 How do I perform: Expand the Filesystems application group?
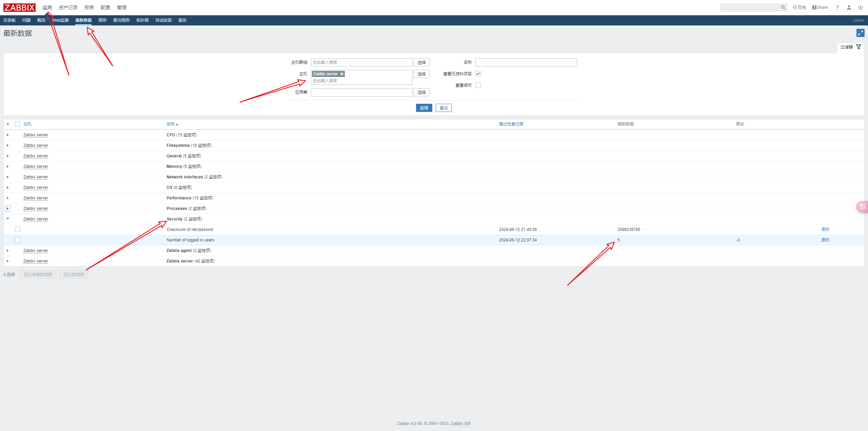tap(8, 145)
